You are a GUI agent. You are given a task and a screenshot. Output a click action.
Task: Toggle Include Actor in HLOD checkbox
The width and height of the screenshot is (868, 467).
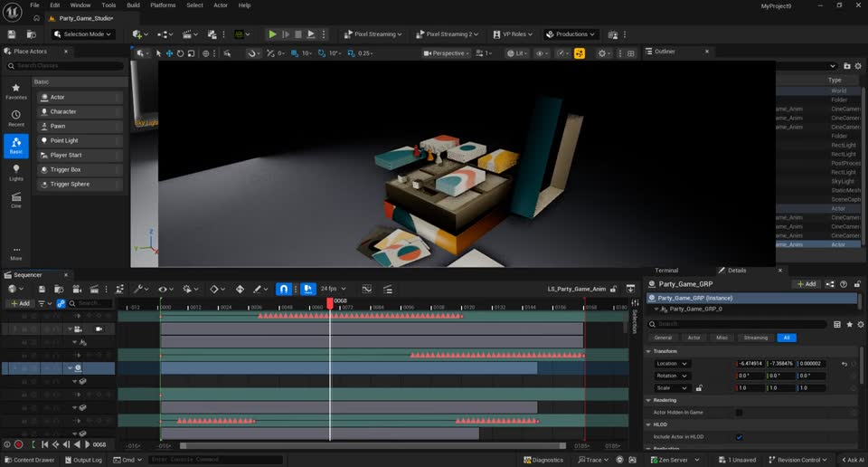click(739, 436)
